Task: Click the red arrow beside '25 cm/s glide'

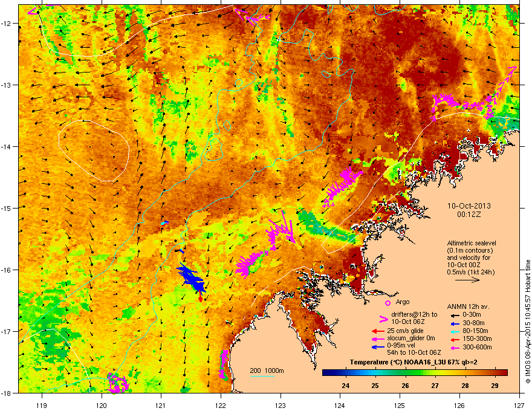Action: tap(378, 331)
